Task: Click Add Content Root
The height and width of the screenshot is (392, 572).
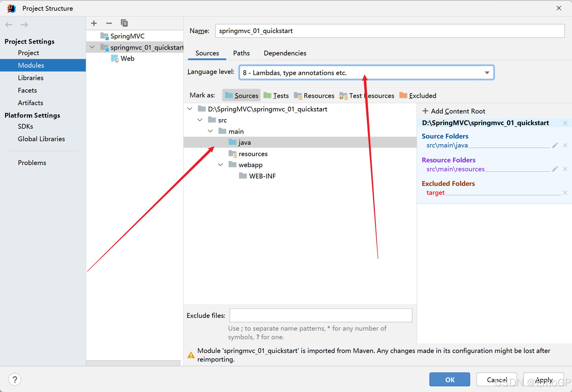Action: 454,111
